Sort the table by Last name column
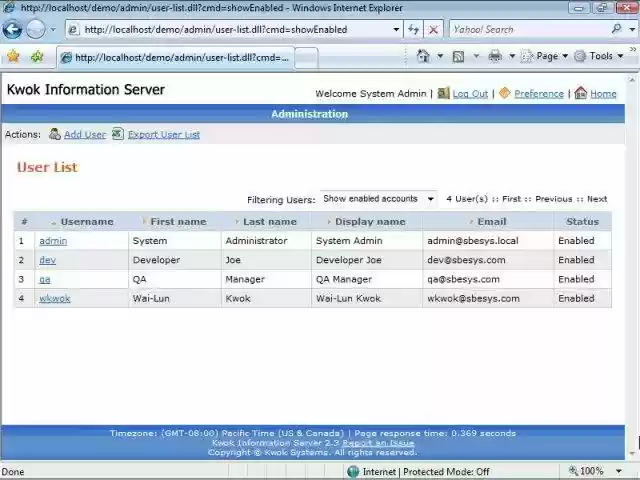The image size is (640, 480). tap(270, 222)
